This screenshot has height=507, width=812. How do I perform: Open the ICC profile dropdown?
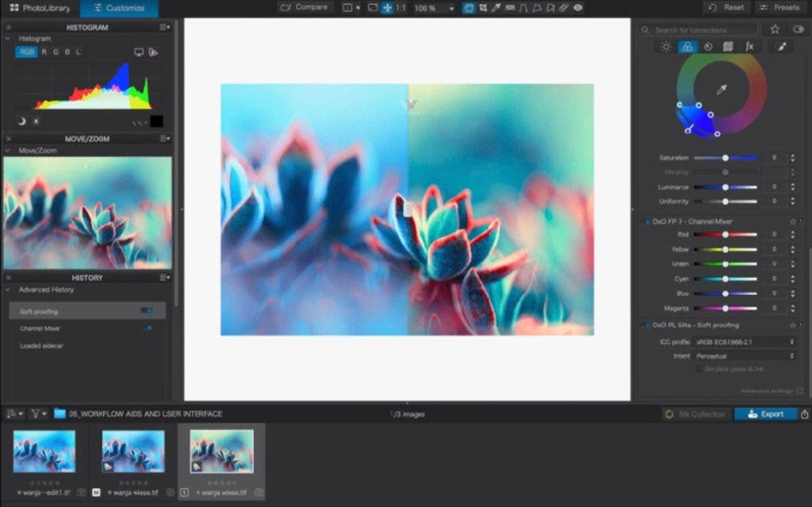click(745, 342)
